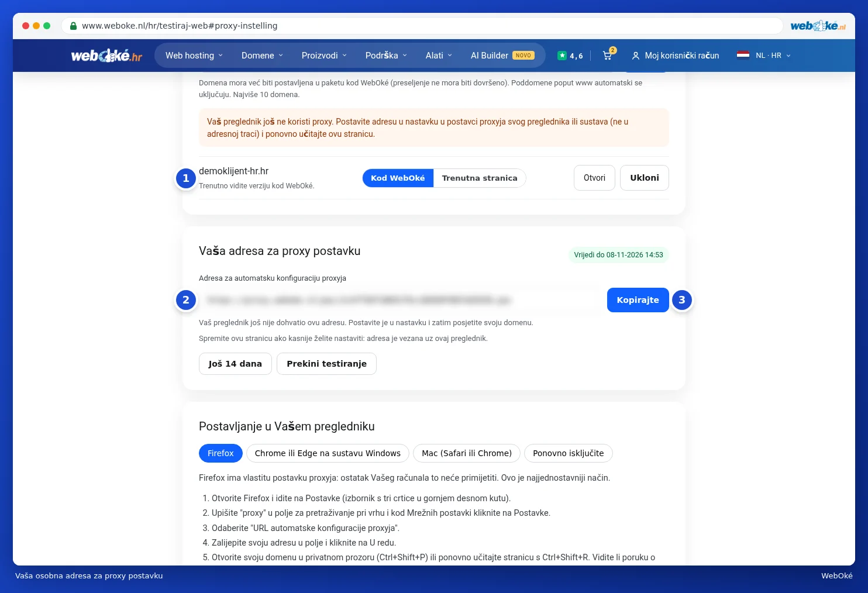Click the WebOké.hr logo in the navigation bar
The height and width of the screenshot is (593, 868).
click(106, 56)
